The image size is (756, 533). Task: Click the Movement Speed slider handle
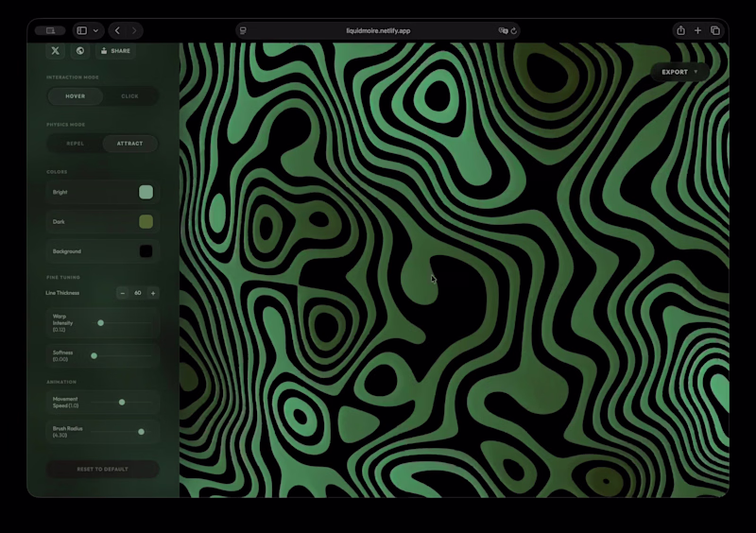(122, 402)
